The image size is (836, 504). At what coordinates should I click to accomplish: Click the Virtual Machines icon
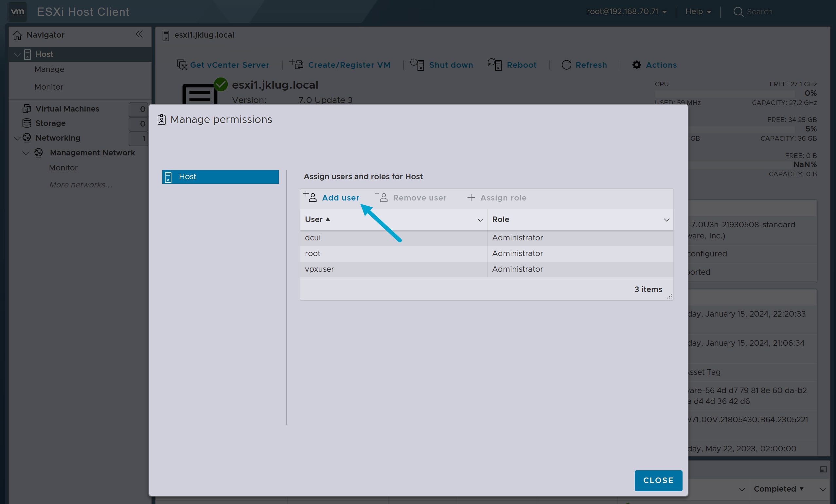tap(27, 109)
